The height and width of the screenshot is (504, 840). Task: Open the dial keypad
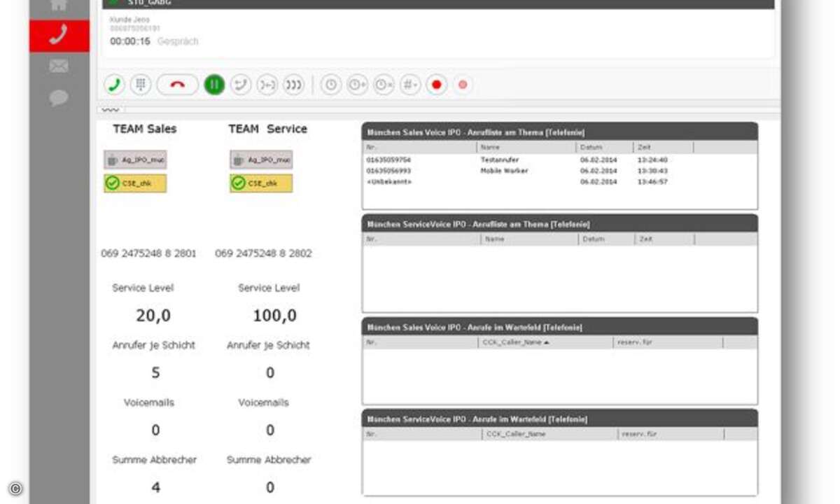pos(141,85)
